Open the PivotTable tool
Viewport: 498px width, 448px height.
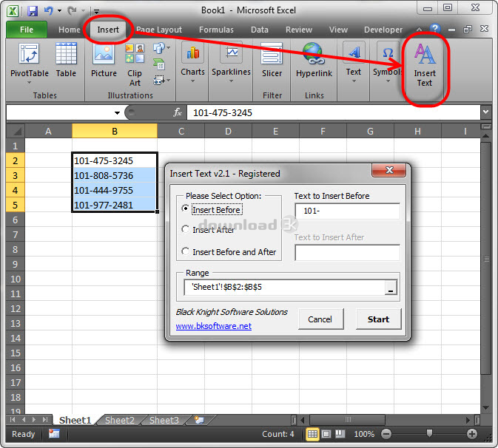(29, 64)
